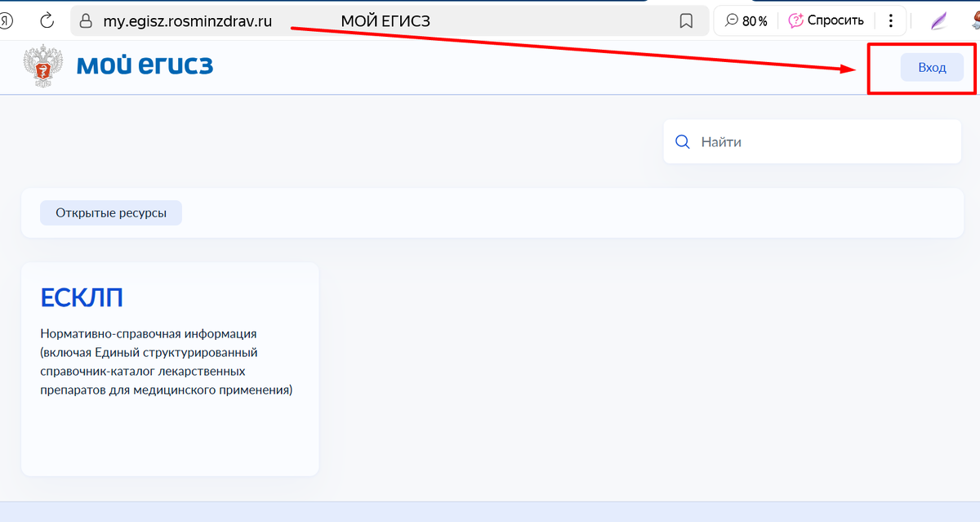Reload the page with the refresh icon
Screen dimensions: 980x522
pos(47,20)
